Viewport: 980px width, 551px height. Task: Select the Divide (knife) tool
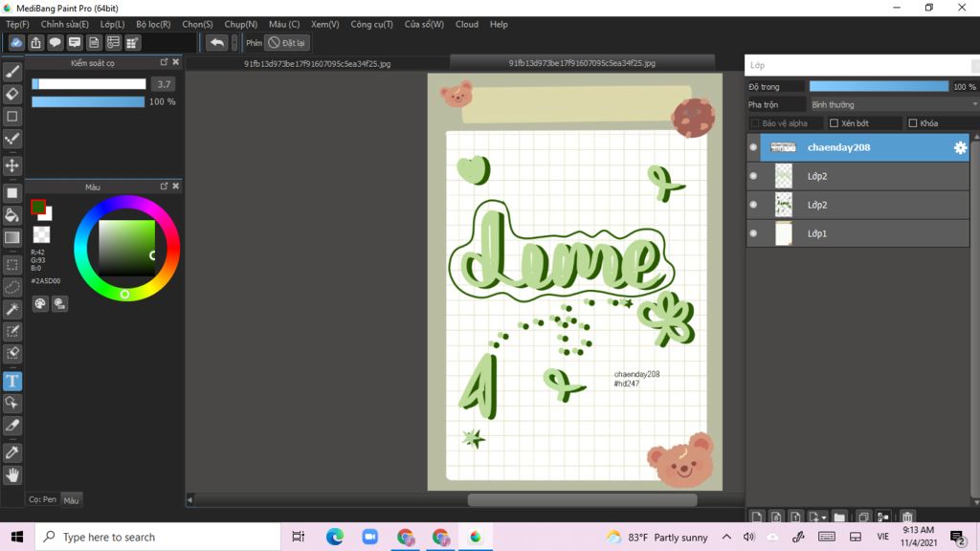click(x=11, y=426)
